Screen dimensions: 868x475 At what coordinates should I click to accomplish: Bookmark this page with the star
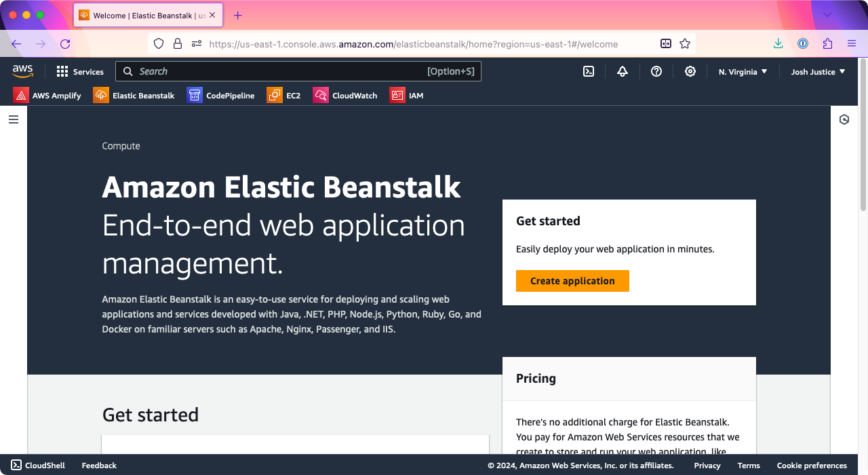685,44
